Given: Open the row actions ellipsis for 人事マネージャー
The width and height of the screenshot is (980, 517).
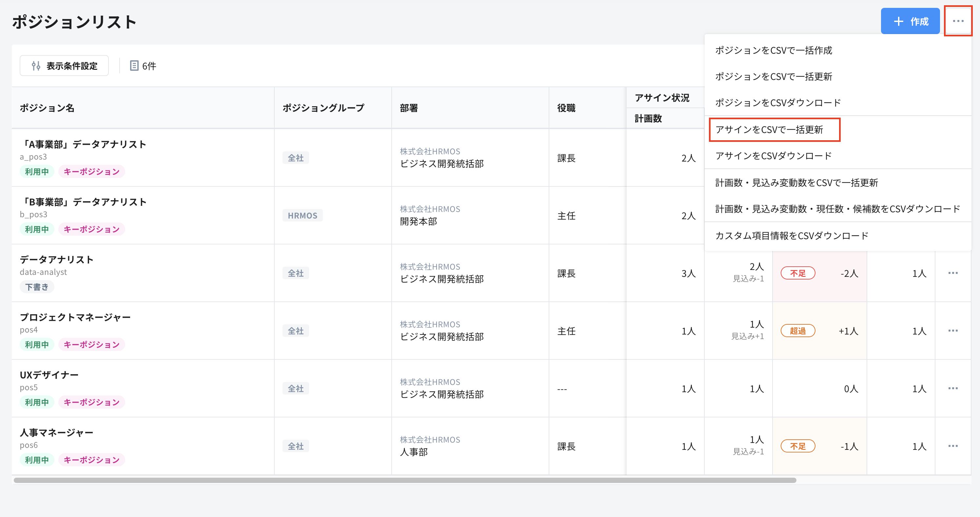Looking at the screenshot, I should (x=954, y=446).
